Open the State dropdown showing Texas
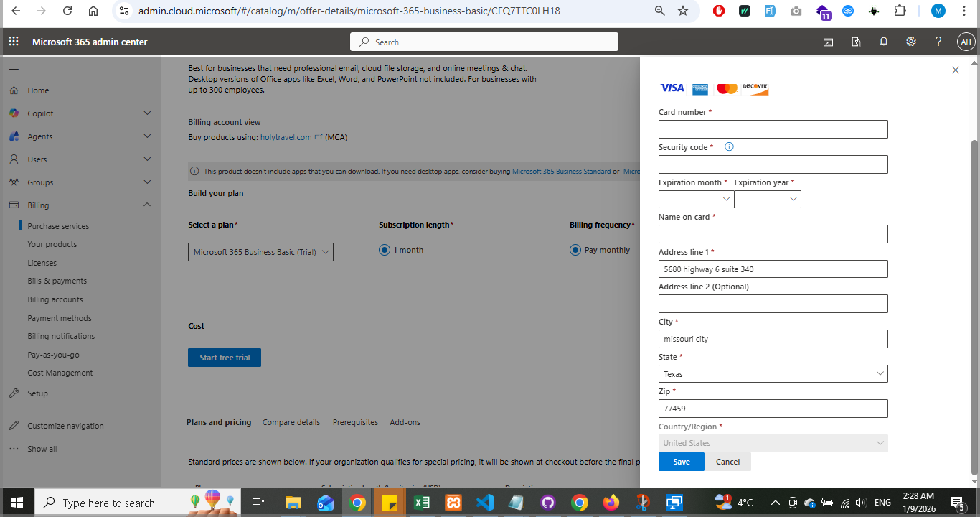This screenshot has height=517, width=980. tap(773, 373)
